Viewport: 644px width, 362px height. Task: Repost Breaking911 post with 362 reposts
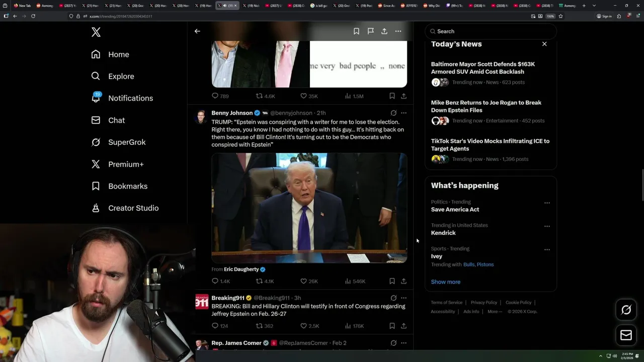tap(265, 326)
